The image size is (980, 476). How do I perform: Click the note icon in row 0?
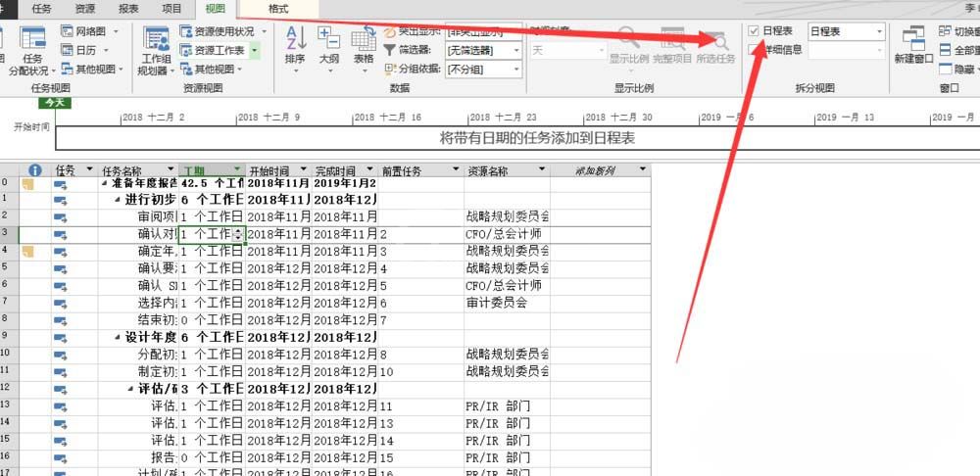tap(27, 184)
